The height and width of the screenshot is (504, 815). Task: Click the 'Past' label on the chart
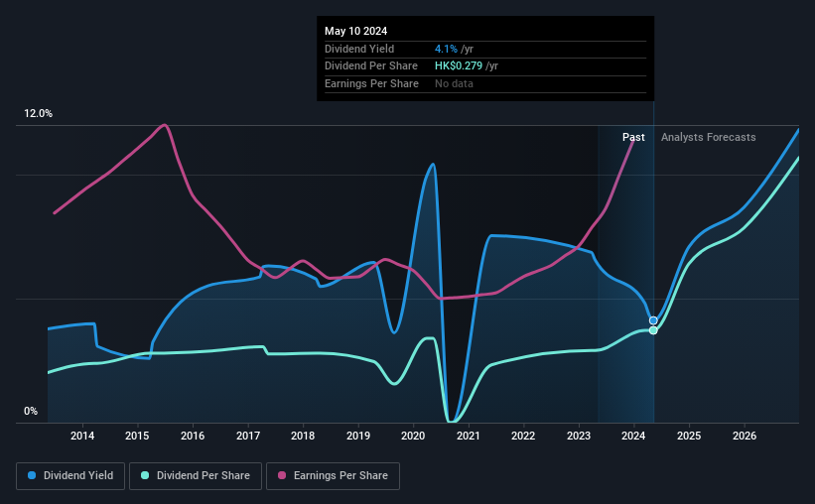tap(633, 137)
